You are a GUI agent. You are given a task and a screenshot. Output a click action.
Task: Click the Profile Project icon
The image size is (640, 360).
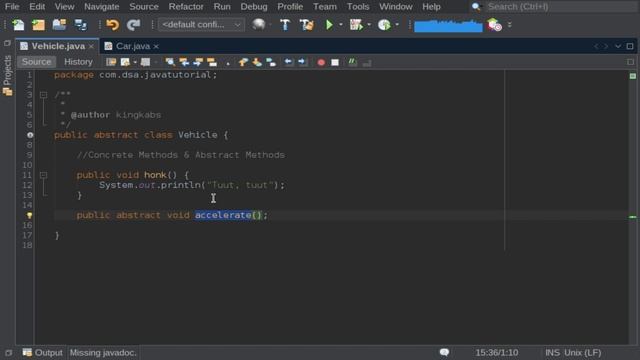point(384,25)
